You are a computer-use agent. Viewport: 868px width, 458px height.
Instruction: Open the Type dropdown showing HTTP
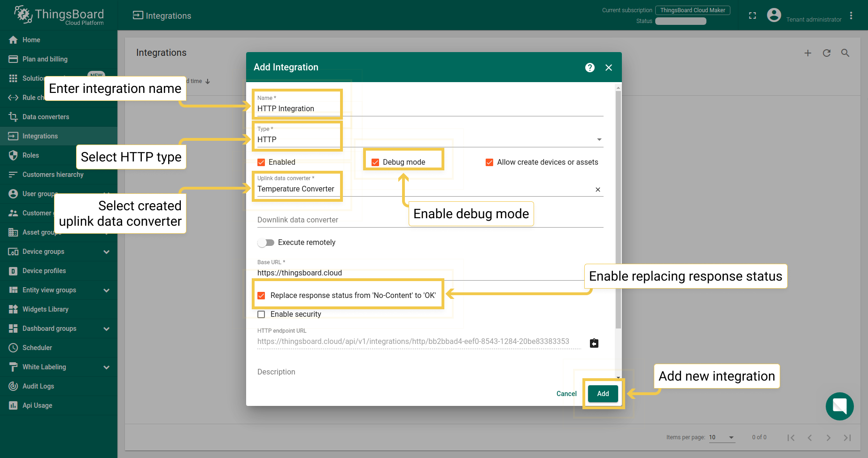pos(430,139)
